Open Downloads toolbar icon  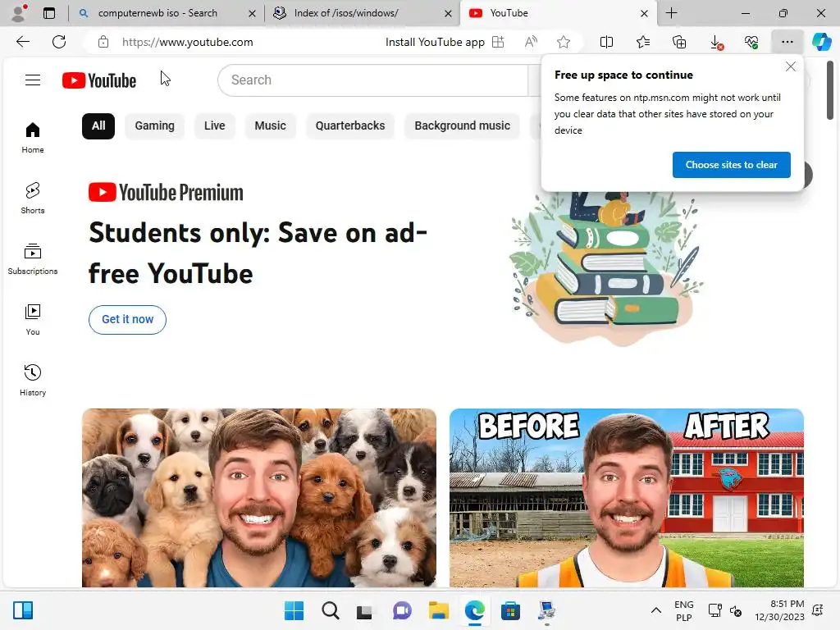coord(715,42)
